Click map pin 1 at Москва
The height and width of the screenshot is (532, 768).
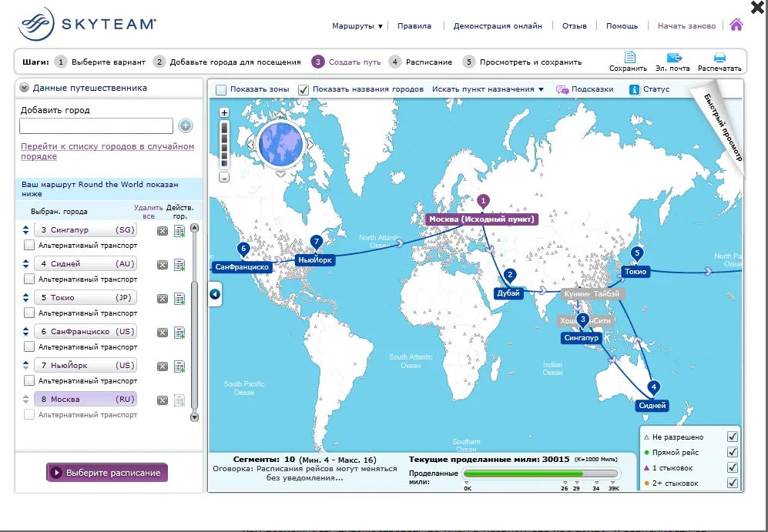(x=483, y=201)
